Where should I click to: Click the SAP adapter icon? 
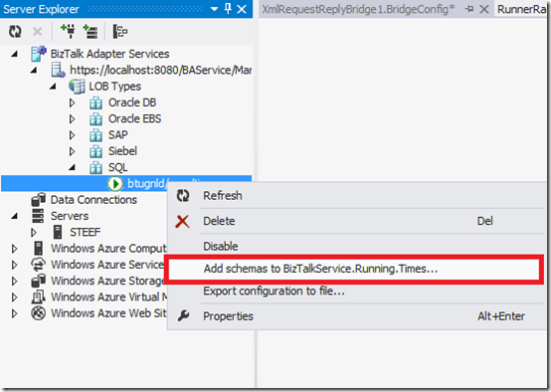point(95,135)
